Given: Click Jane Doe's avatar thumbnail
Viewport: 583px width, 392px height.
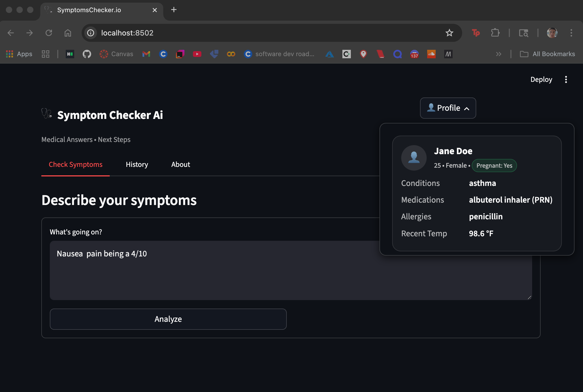Looking at the screenshot, I should pos(414,158).
